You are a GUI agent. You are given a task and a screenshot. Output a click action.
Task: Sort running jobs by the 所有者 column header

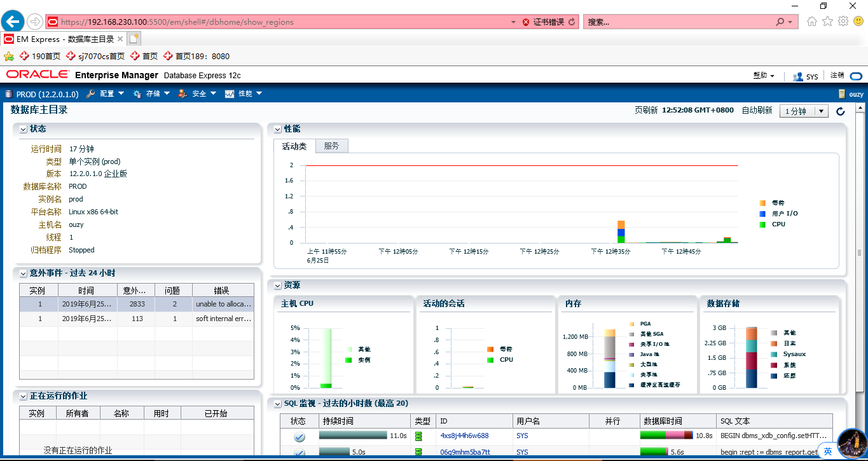[x=77, y=413]
